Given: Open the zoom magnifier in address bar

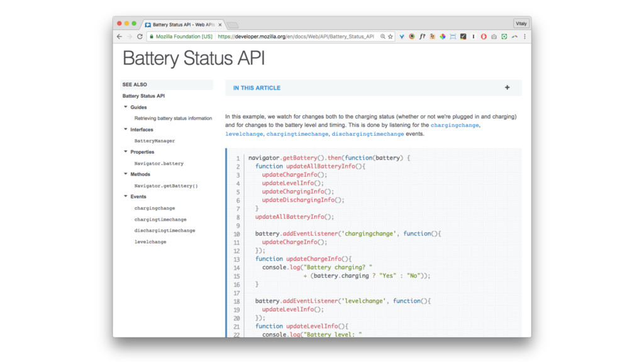Looking at the screenshot, I should tap(383, 36).
